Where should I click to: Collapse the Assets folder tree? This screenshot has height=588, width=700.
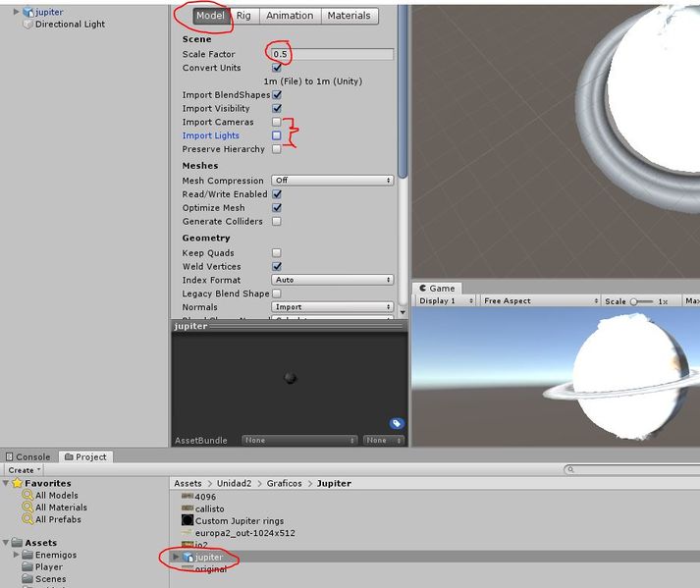[x=6, y=543]
